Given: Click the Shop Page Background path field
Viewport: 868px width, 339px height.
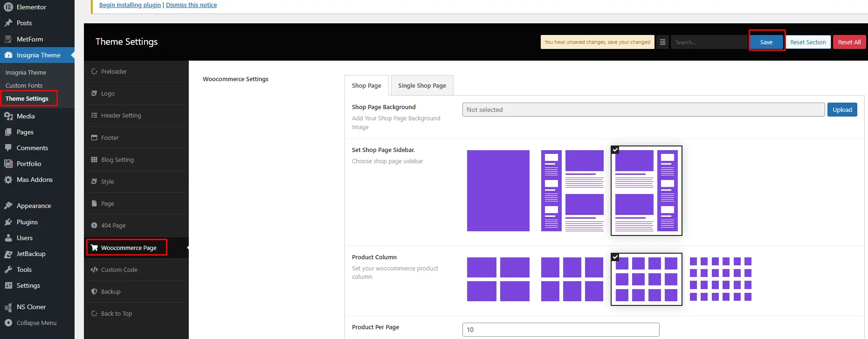Looking at the screenshot, I should 644,110.
